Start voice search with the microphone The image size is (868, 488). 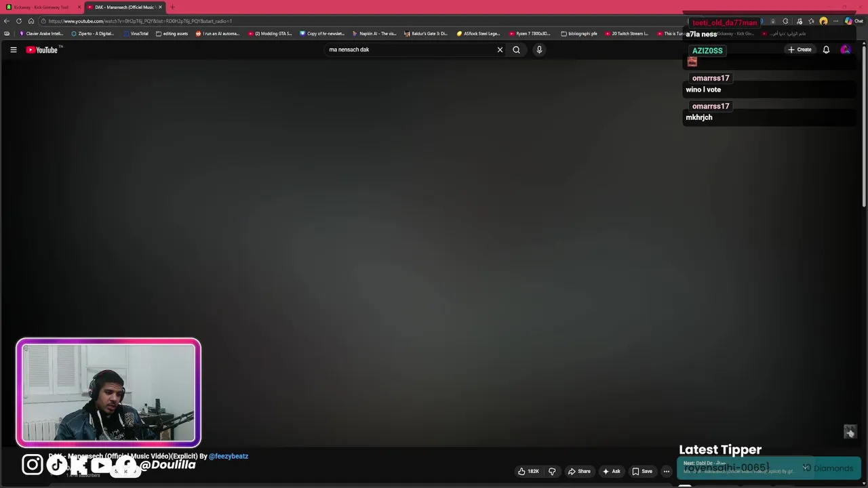pyautogui.click(x=539, y=49)
